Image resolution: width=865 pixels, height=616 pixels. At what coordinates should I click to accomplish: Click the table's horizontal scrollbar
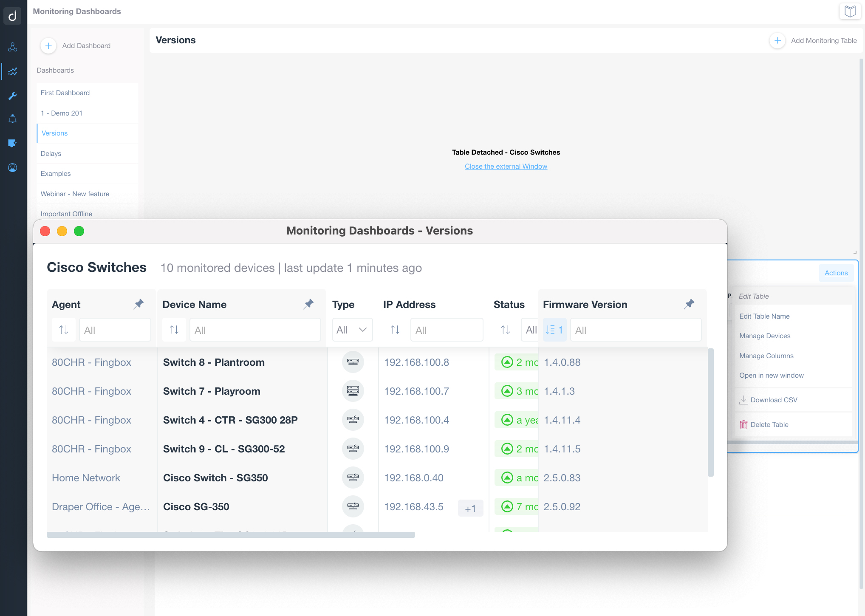231,534
